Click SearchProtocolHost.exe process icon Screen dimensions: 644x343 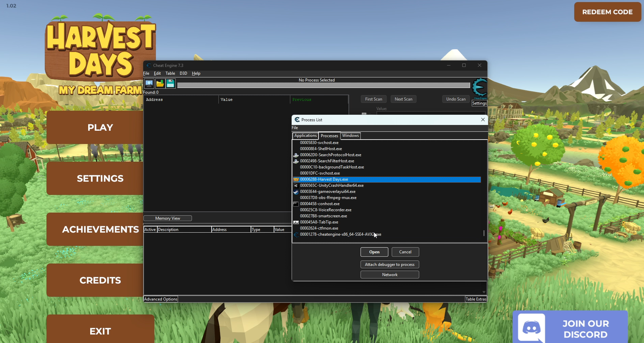(x=296, y=155)
